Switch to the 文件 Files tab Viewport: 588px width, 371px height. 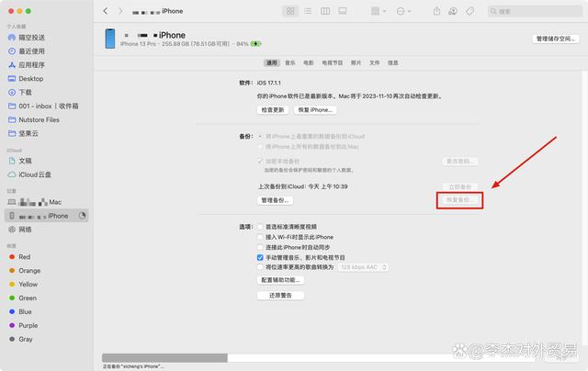[x=374, y=62]
